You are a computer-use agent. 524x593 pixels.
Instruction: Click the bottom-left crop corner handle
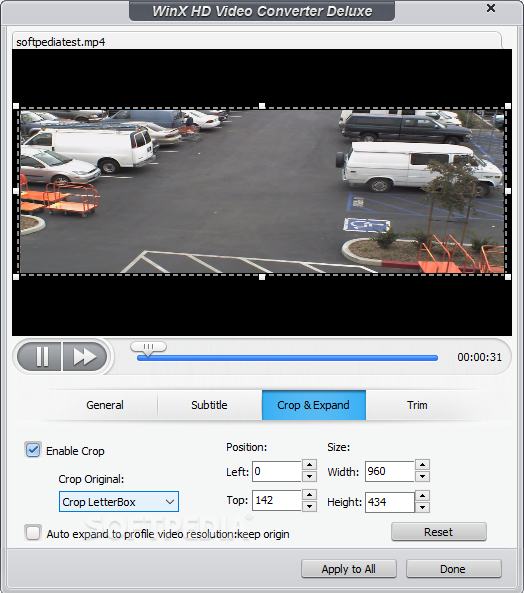click(16, 277)
